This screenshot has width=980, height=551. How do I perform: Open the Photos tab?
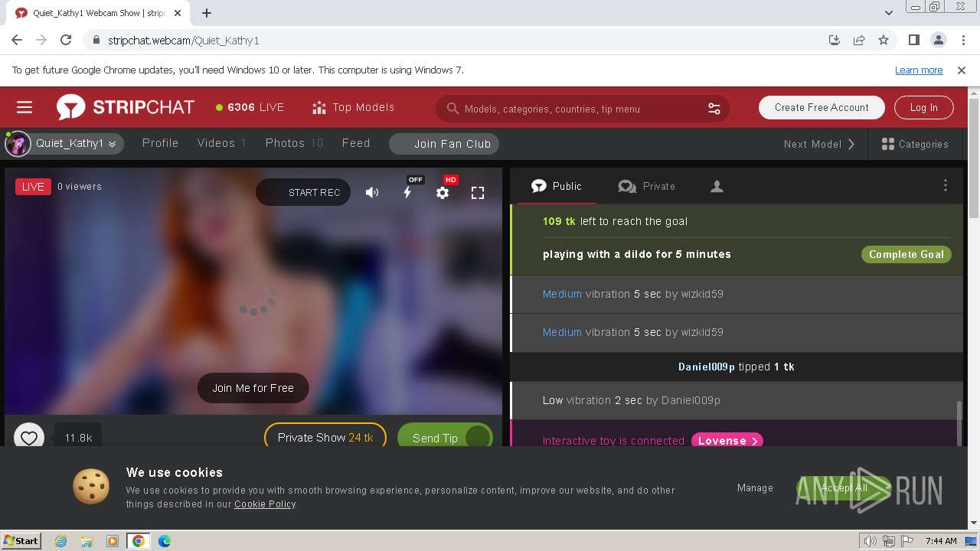294,143
